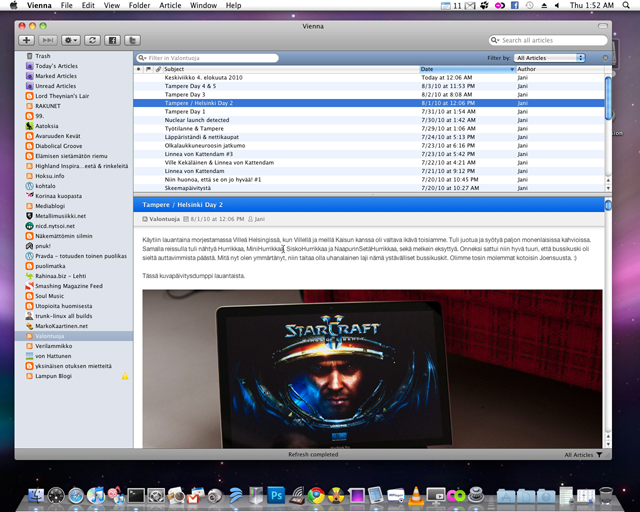
Task: Open the File menu
Action: click(x=67, y=5)
